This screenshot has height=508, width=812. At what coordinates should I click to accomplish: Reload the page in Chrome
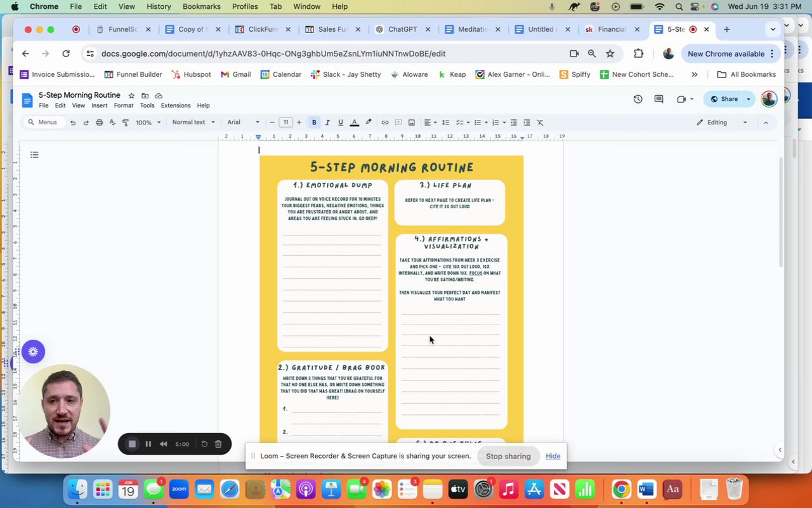point(66,54)
